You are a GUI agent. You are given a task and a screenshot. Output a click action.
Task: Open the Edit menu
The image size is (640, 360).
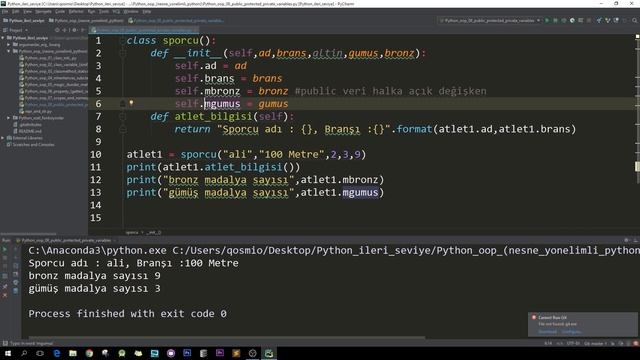(x=16, y=11)
